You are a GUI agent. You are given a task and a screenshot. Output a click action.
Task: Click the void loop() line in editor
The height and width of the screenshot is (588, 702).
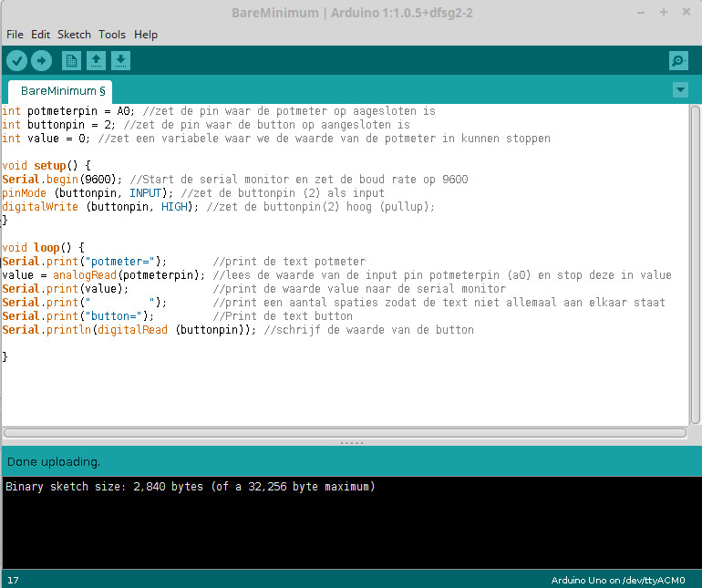43,248
